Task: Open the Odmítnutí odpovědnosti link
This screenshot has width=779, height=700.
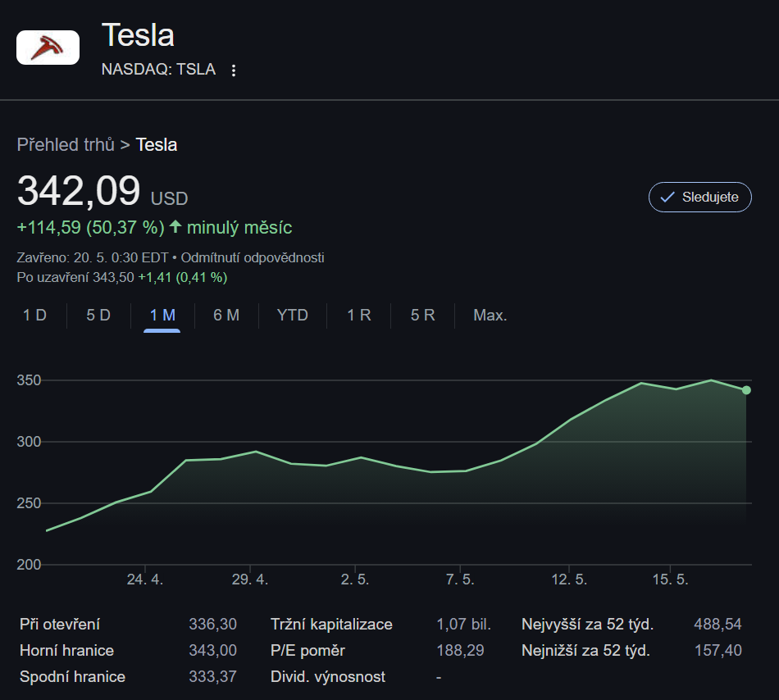Action: [253, 257]
